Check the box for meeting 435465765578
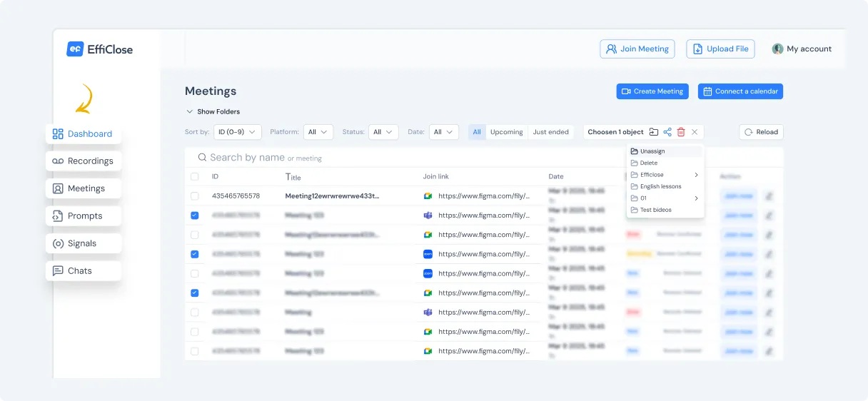Viewport: 868px width, 401px height. click(x=195, y=196)
